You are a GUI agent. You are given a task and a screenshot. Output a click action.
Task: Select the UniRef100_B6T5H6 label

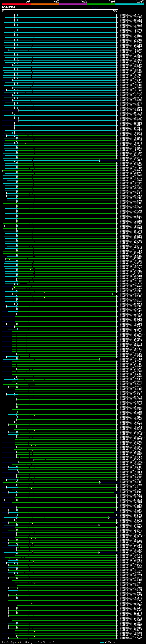point(131,75)
